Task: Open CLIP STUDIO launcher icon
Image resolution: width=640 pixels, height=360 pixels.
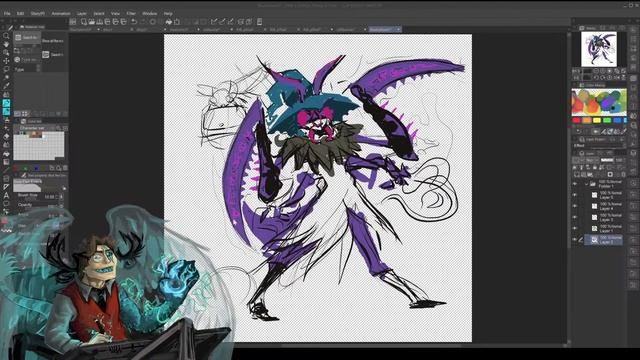Action: [x=73, y=22]
